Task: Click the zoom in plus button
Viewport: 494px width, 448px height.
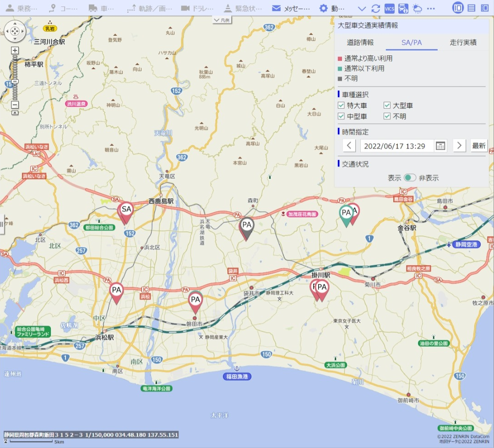Action: click(15, 50)
